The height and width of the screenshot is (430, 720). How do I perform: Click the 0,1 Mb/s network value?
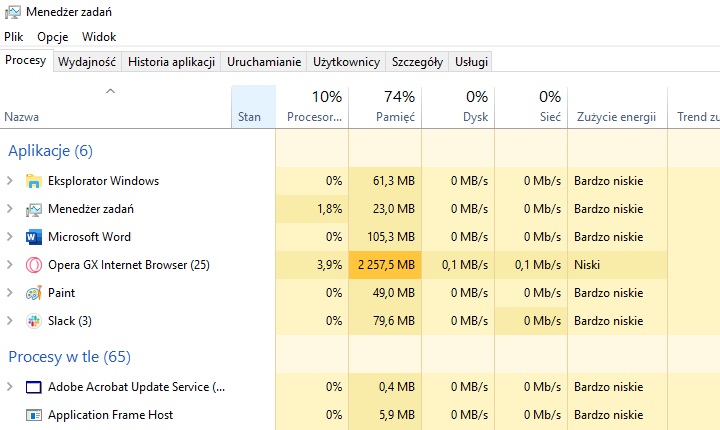tap(538, 265)
